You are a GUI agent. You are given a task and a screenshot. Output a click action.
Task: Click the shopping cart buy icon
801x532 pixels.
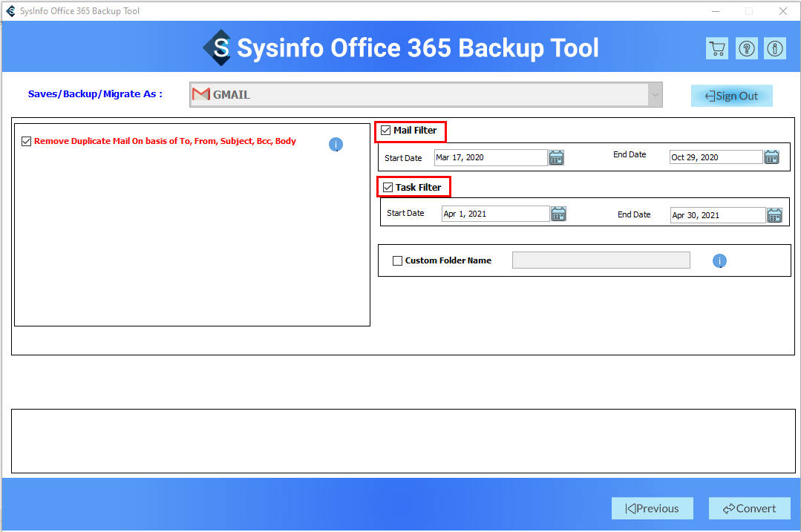tap(716, 49)
